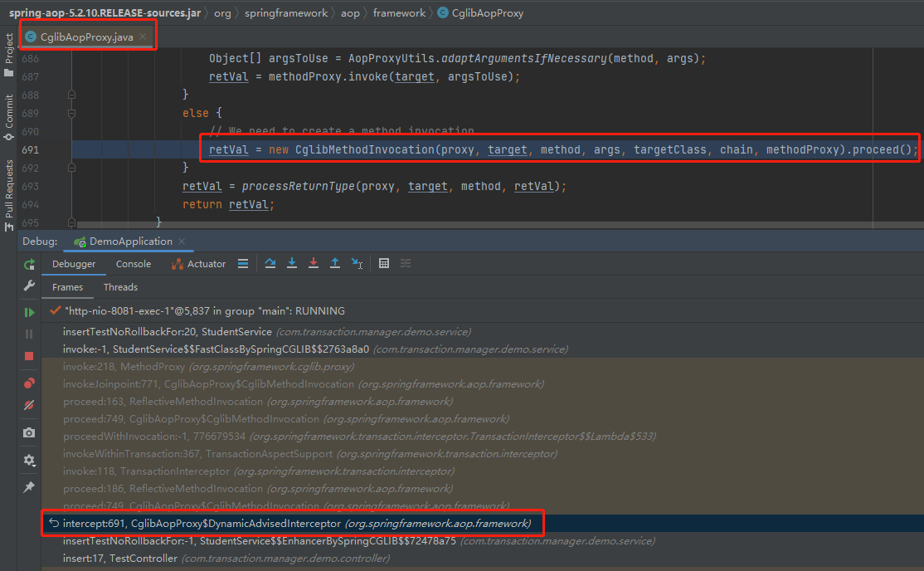Select frame 'invoke:118, TransactionInterceptor'
The height and width of the screenshot is (571, 924).
483,471
